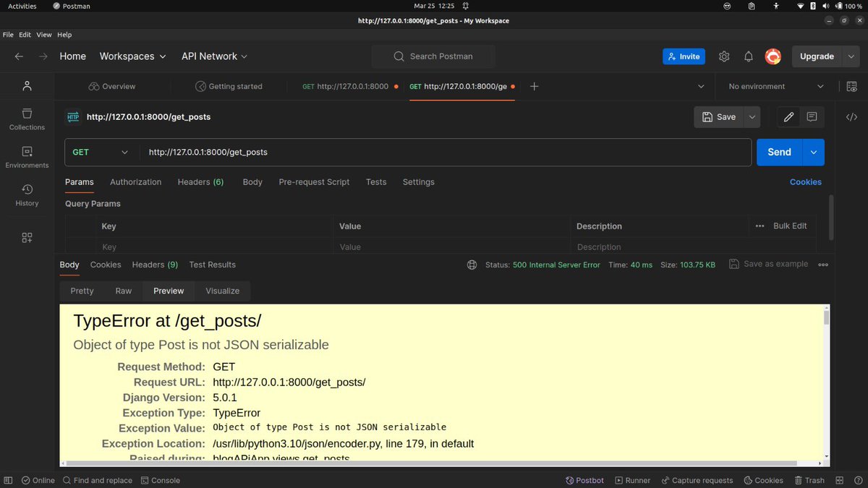Click the request URL input field

click(445, 152)
